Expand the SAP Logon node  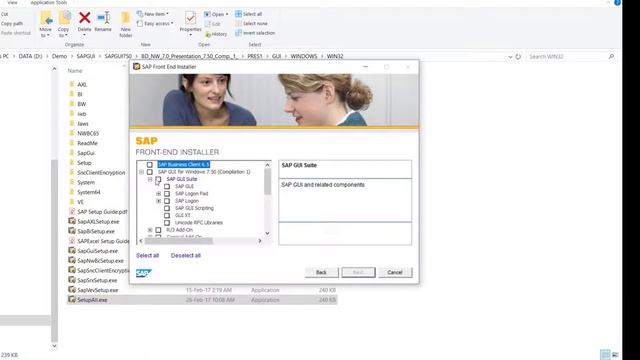point(158,201)
